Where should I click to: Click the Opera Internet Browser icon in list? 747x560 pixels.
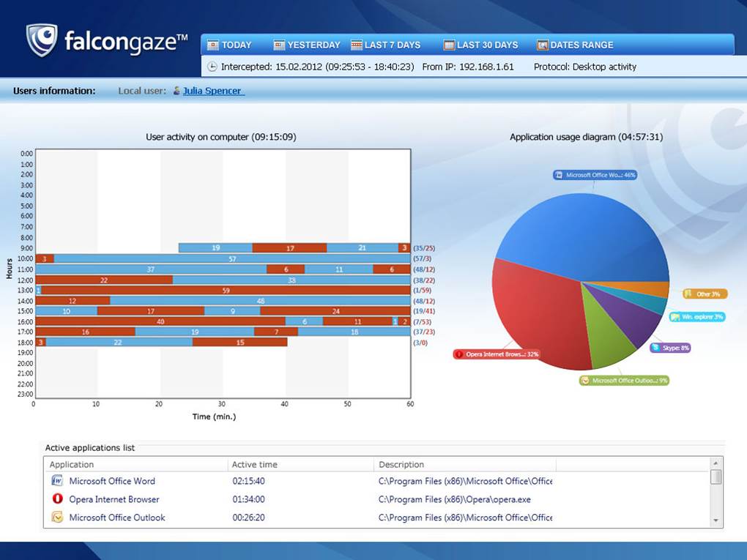(57, 499)
